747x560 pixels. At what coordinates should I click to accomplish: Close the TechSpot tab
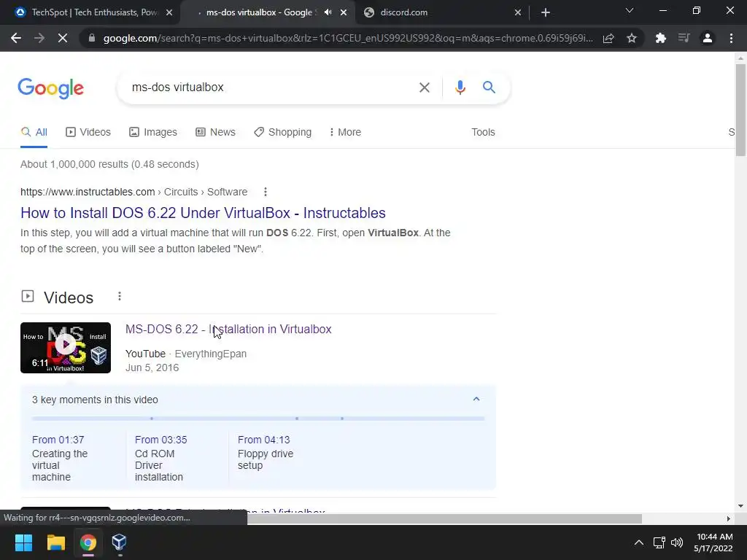(x=169, y=12)
